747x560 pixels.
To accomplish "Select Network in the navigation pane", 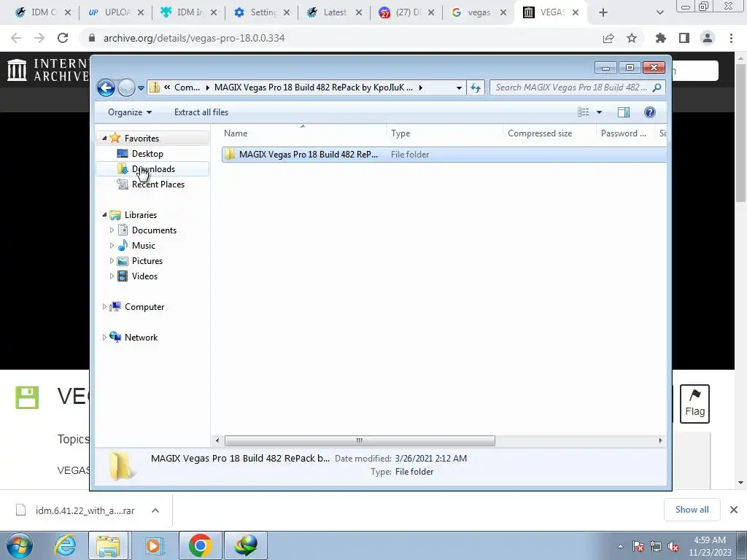I will coord(141,338).
